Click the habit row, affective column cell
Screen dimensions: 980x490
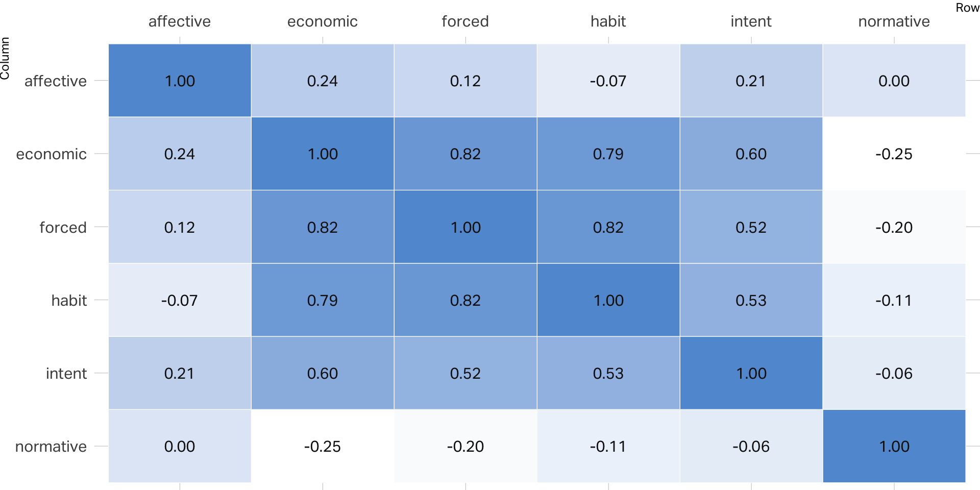(179, 300)
